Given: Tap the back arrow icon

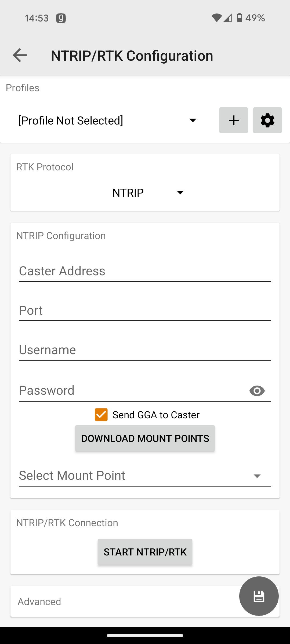Looking at the screenshot, I should pyautogui.click(x=20, y=55).
